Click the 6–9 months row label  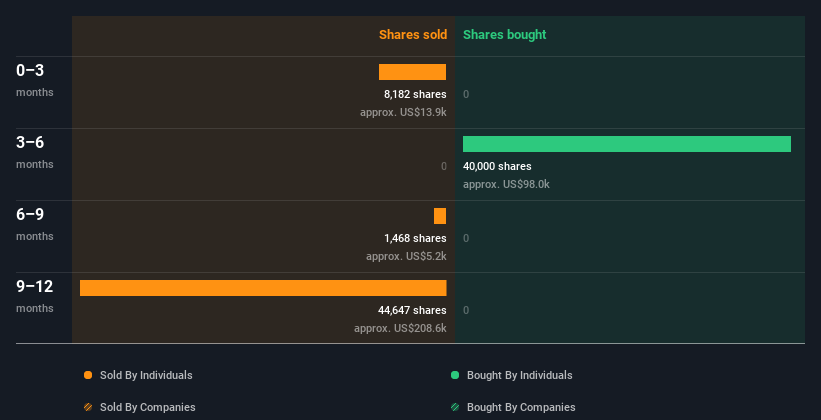pyautogui.click(x=35, y=224)
